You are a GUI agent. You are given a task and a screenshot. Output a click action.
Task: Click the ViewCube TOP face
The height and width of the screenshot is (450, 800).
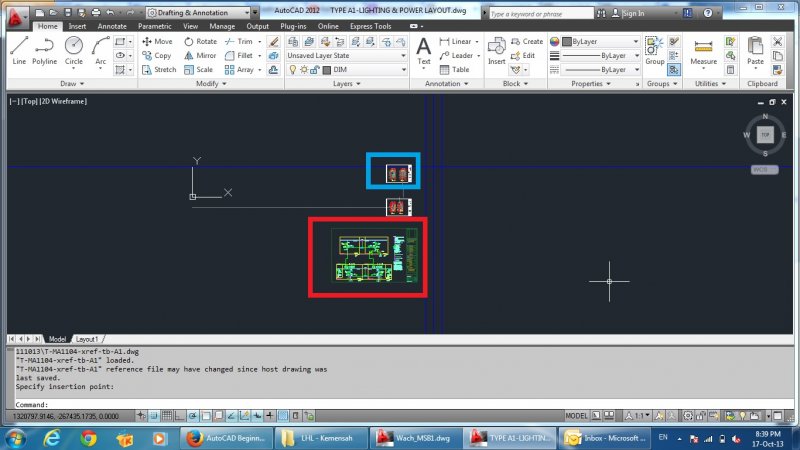pyautogui.click(x=765, y=134)
